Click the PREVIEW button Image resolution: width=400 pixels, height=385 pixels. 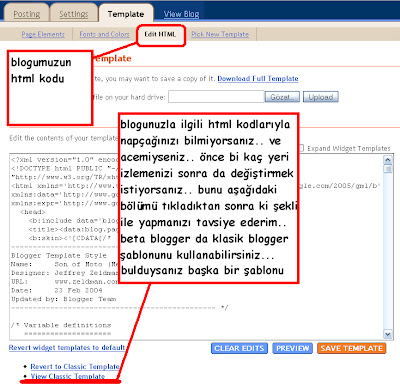pos(293,348)
